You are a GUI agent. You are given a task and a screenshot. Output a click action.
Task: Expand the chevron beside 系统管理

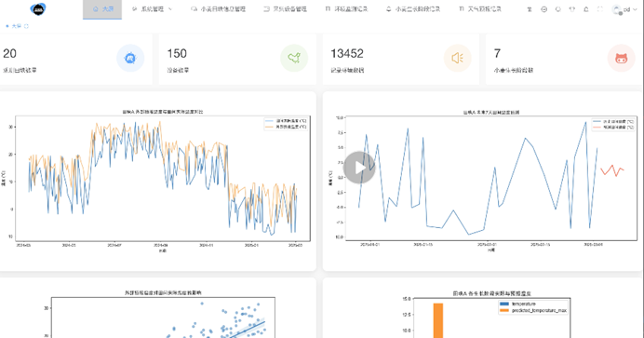coord(170,9)
